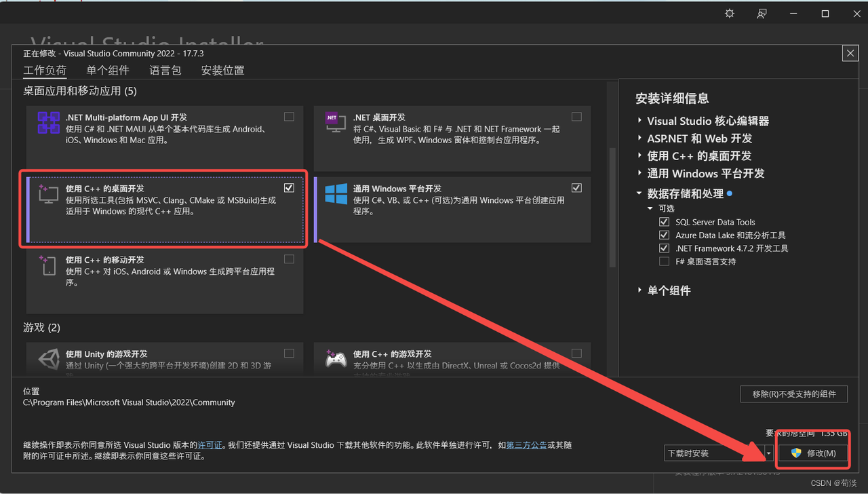
Task: Uncheck .NET Framework 4.7.2 开发工具
Action: tap(664, 248)
